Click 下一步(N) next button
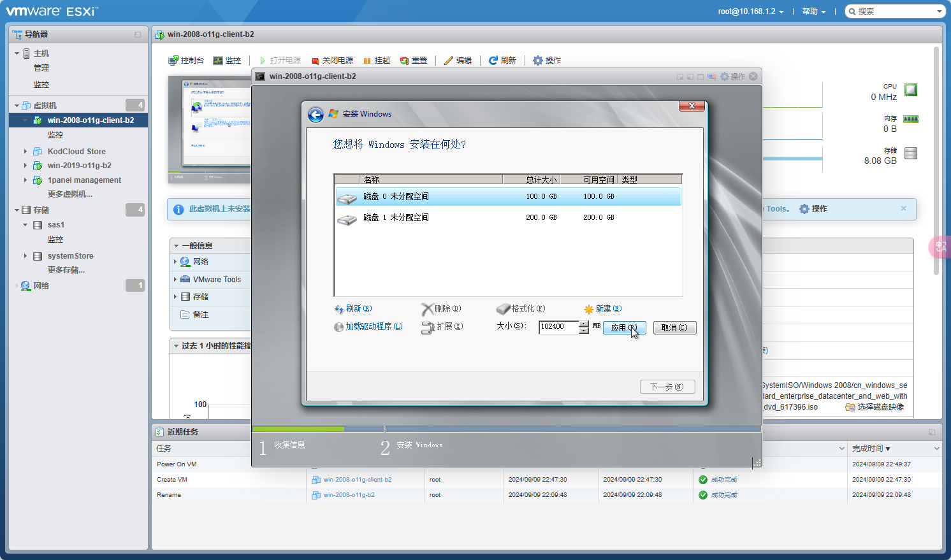Image resolution: width=951 pixels, height=560 pixels. [667, 387]
